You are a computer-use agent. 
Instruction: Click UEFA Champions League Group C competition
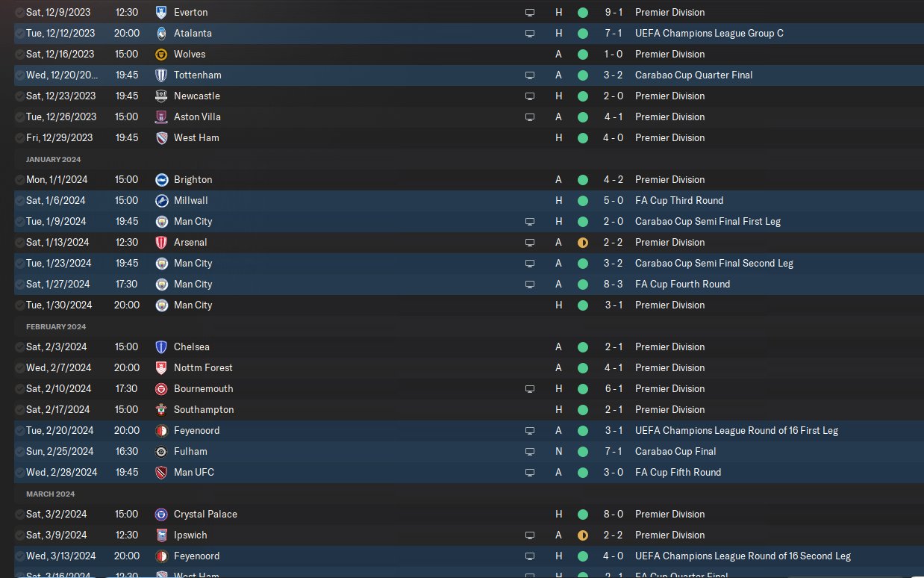(x=709, y=34)
